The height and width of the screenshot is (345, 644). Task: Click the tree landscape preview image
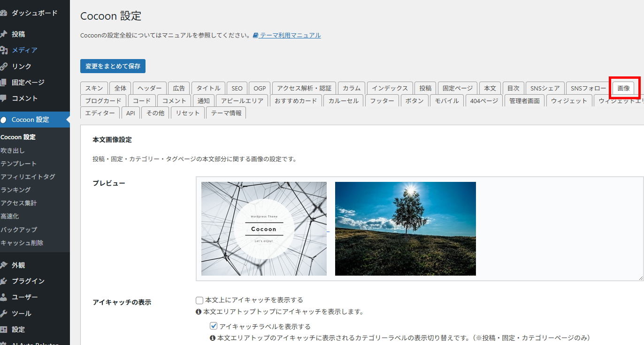tap(405, 229)
